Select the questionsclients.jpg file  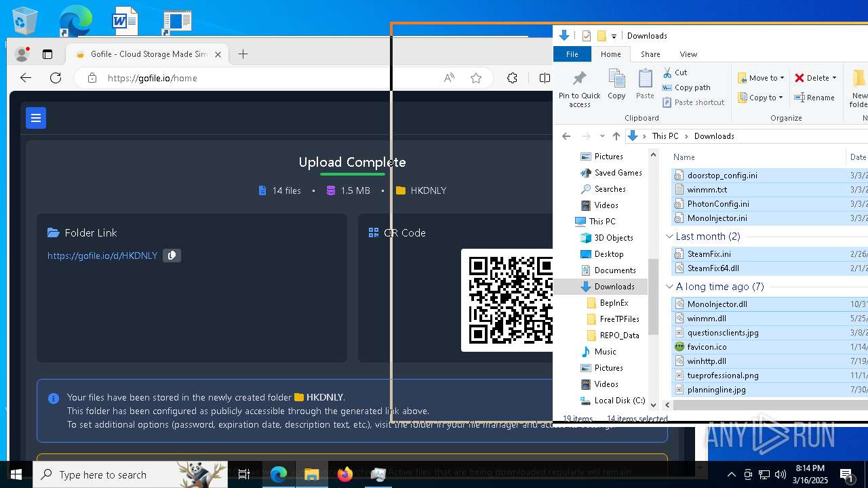tap(723, 333)
